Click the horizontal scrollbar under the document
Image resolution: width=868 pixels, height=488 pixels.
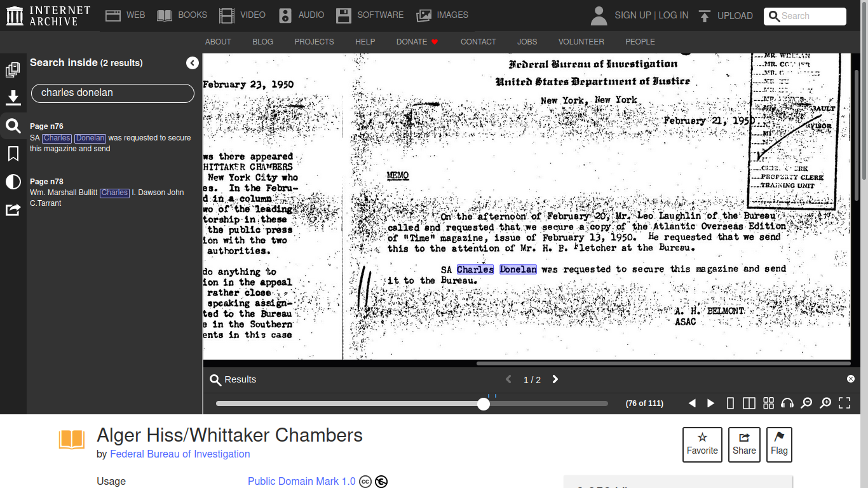(663, 363)
